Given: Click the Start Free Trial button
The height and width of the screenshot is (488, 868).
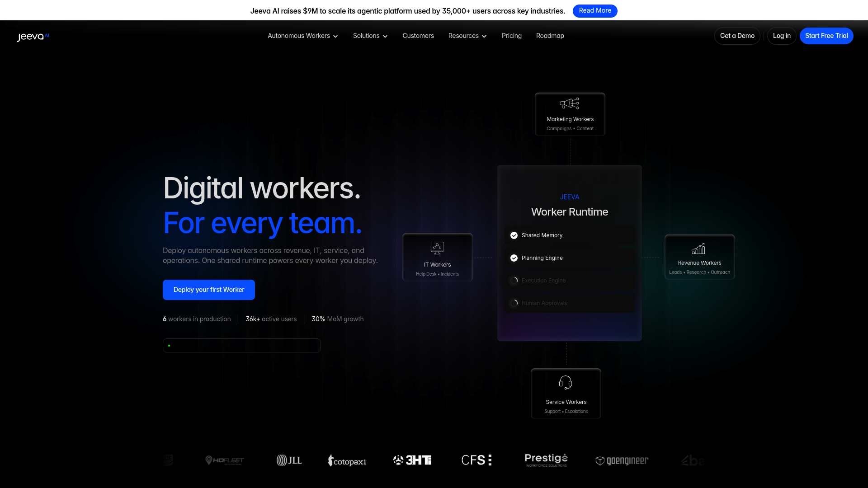Looking at the screenshot, I should (826, 36).
